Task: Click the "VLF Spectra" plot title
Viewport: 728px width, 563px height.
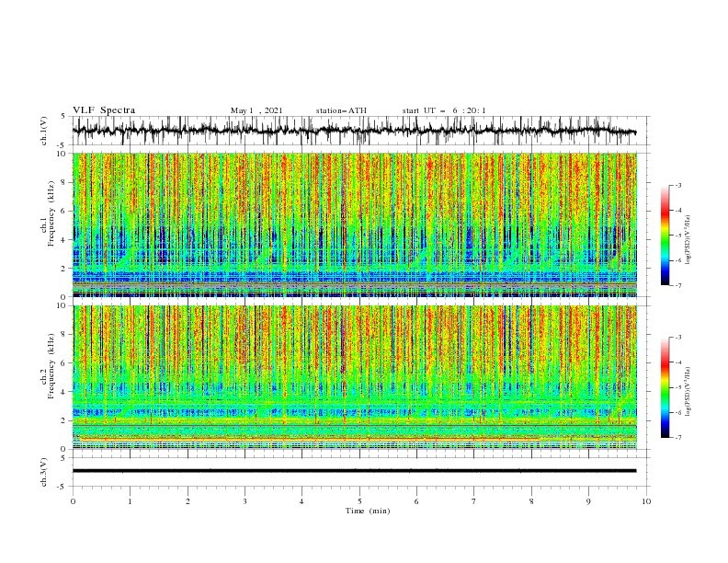Action: [104, 110]
